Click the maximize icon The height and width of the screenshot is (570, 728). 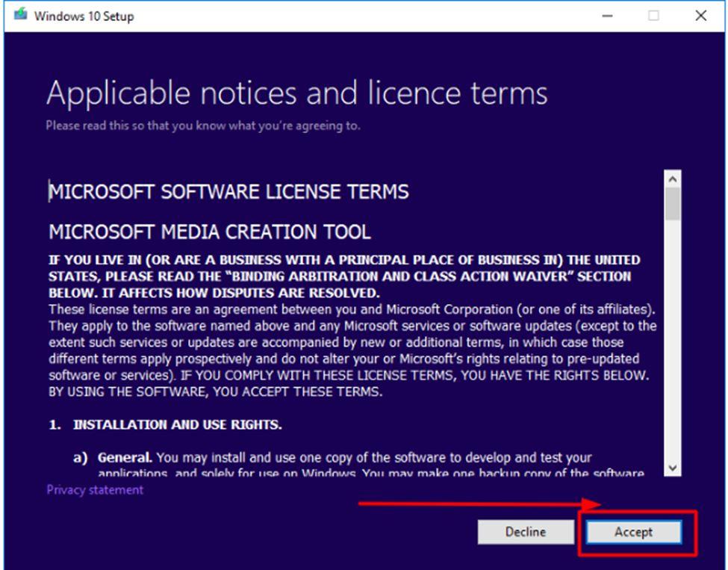pos(653,15)
